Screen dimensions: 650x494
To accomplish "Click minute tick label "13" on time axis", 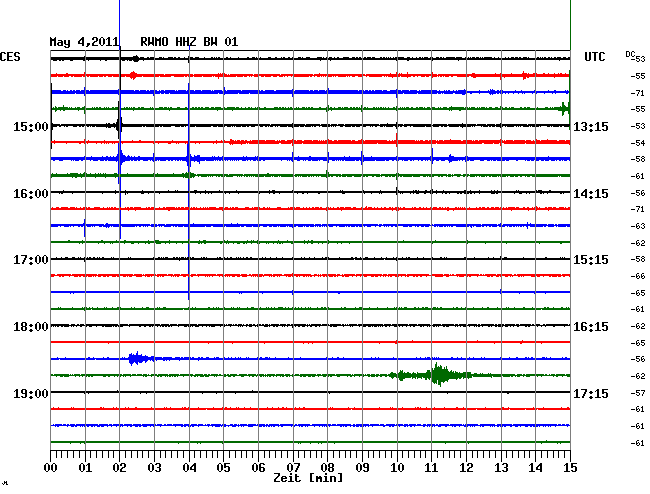I will click(501, 468).
